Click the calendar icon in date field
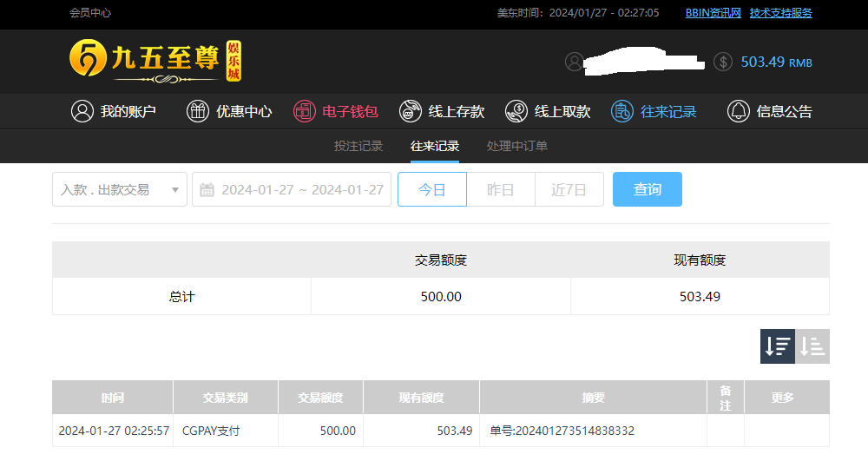 (x=207, y=190)
